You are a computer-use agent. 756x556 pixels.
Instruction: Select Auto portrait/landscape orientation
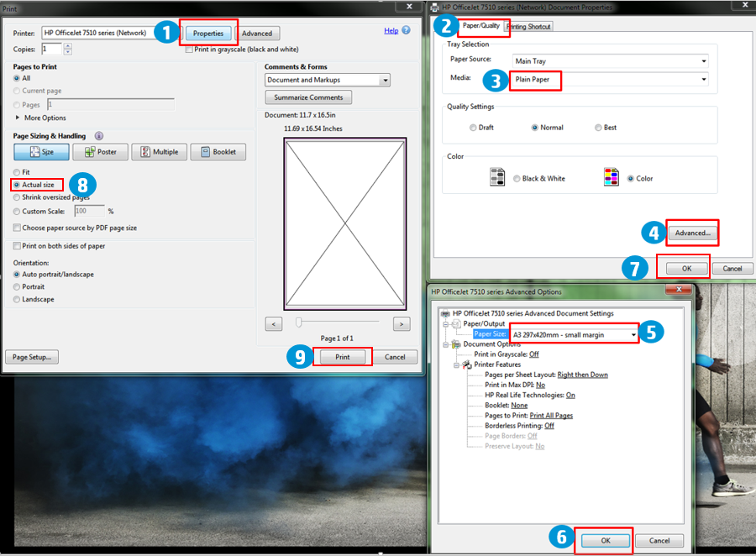click(x=17, y=275)
